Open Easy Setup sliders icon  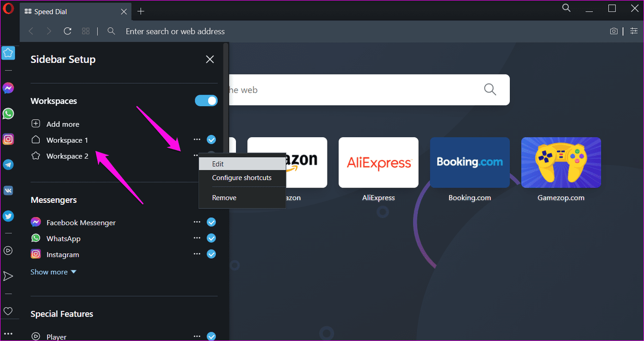coord(633,31)
